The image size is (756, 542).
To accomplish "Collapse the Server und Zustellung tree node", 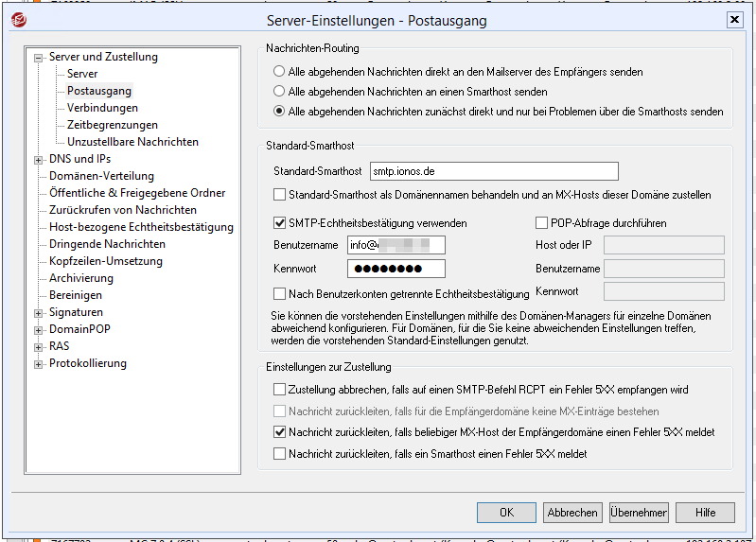I will point(39,58).
